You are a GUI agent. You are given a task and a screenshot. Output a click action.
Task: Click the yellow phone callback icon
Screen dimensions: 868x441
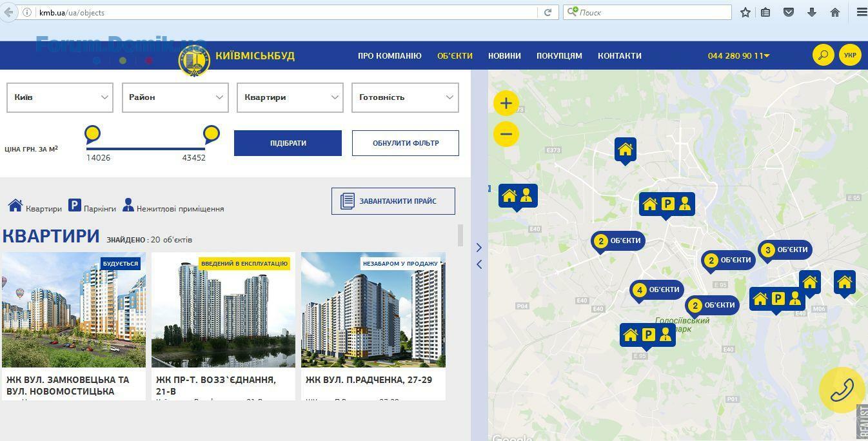pyautogui.click(x=842, y=390)
